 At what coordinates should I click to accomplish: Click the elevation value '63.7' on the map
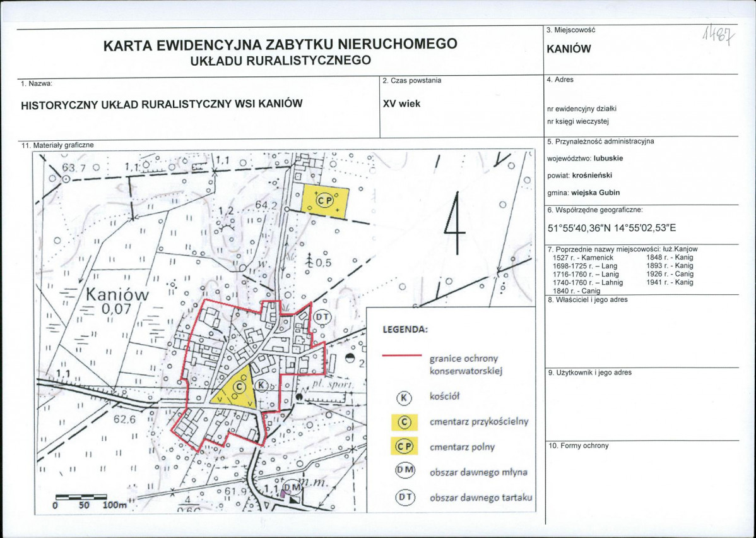pos(74,168)
